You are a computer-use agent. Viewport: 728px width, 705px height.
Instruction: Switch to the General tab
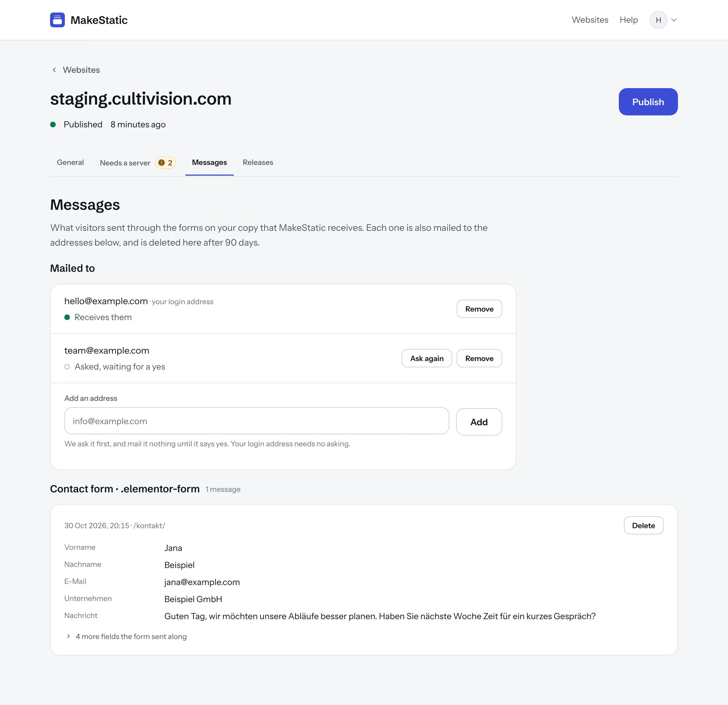(x=70, y=162)
